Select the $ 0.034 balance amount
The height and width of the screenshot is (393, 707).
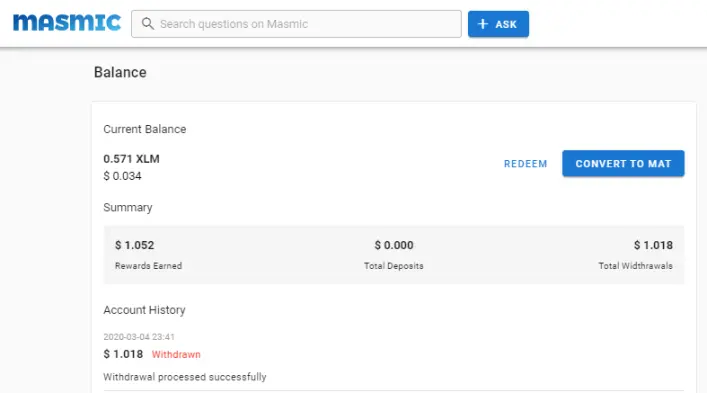tap(122, 176)
